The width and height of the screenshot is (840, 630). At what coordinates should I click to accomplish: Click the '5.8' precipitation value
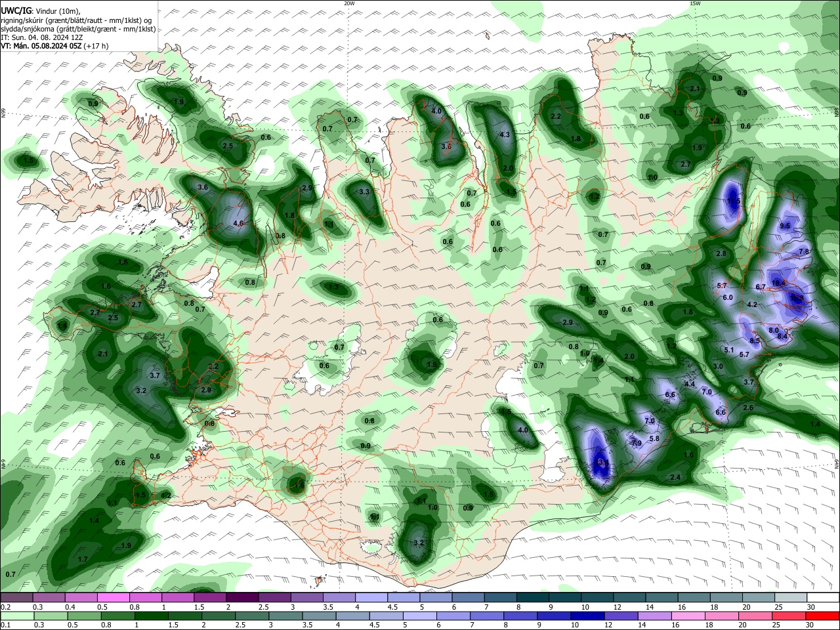coord(654,438)
